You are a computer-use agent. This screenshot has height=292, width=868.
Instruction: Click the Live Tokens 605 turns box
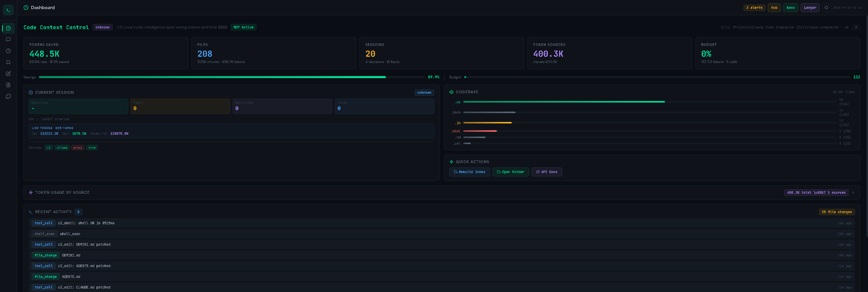point(231,131)
